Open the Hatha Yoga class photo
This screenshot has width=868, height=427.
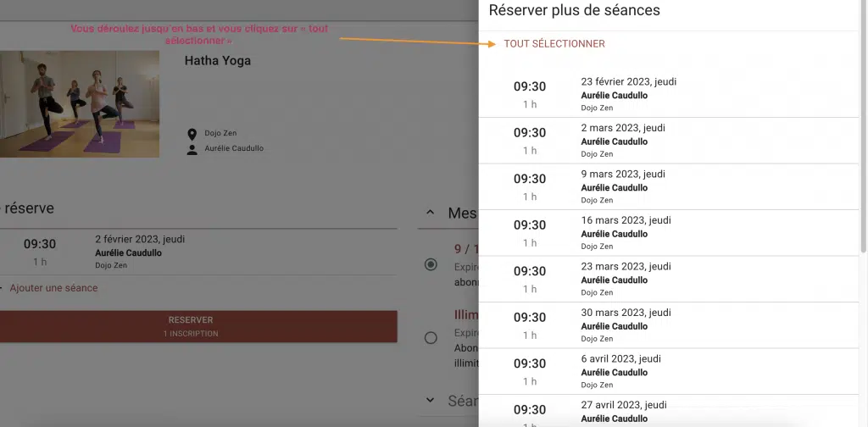coord(80,103)
